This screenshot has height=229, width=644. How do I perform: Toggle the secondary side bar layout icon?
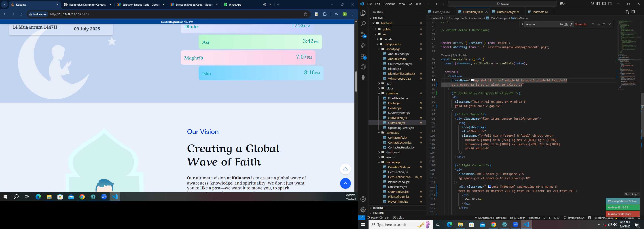point(610,4)
